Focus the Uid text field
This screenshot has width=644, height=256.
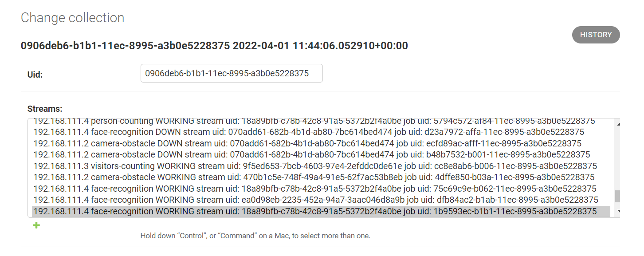231,74
